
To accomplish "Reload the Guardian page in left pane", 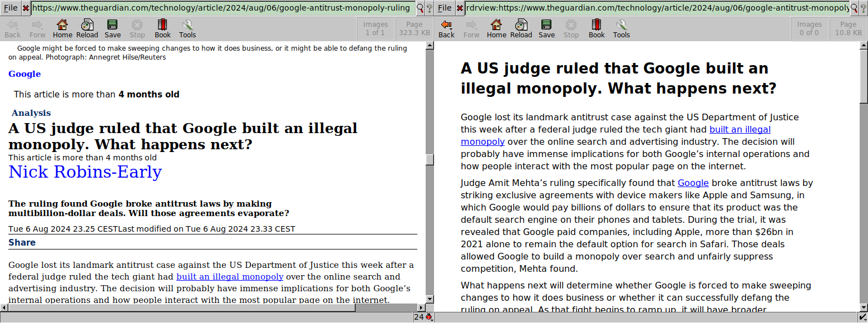I will [87, 29].
